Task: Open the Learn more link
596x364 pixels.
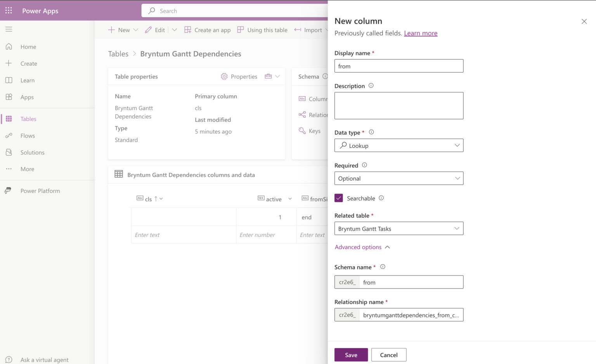Action: click(x=421, y=33)
